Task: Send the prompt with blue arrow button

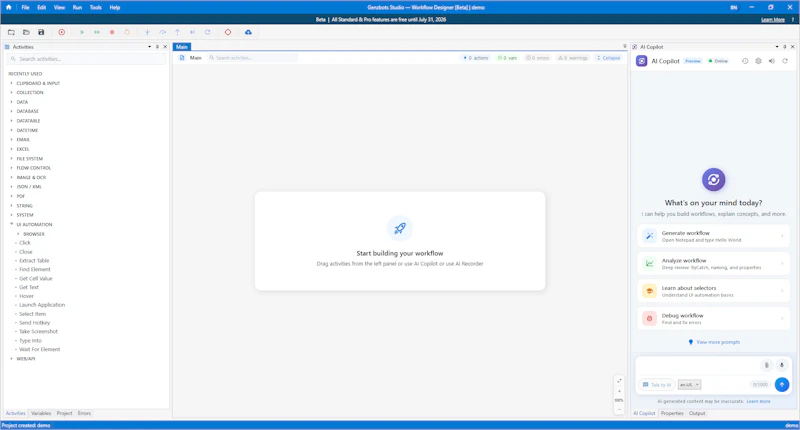Action: 782,385
